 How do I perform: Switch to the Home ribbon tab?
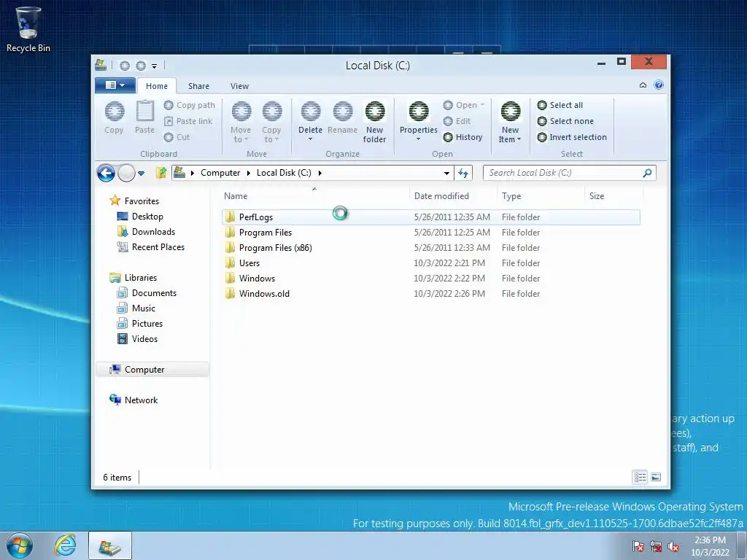pos(157,86)
